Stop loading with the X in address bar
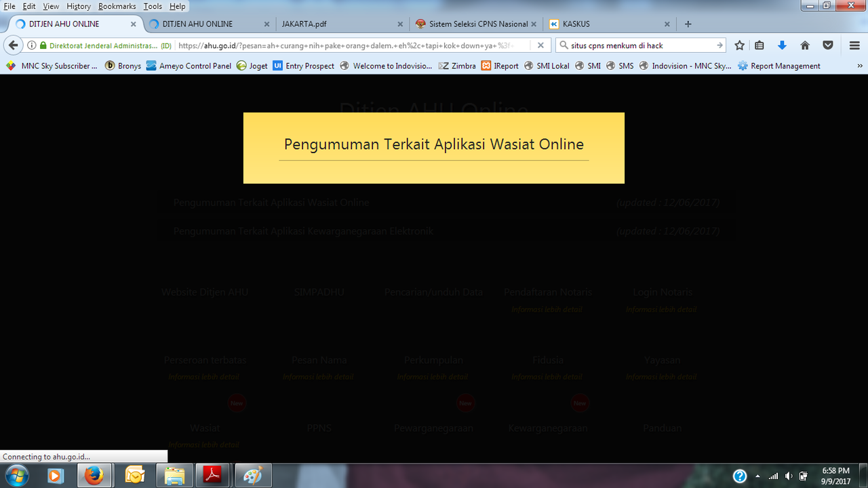The height and width of the screenshot is (488, 868). coord(540,45)
